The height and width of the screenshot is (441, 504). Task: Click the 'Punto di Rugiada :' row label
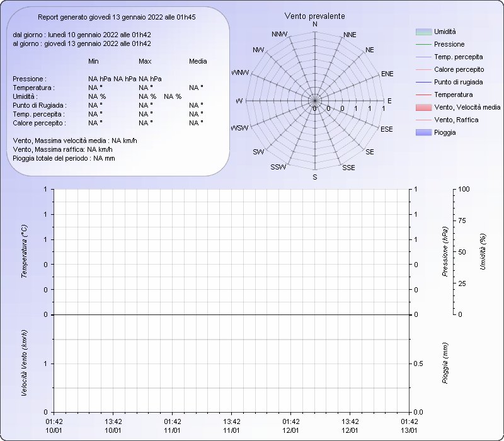[x=40, y=105]
